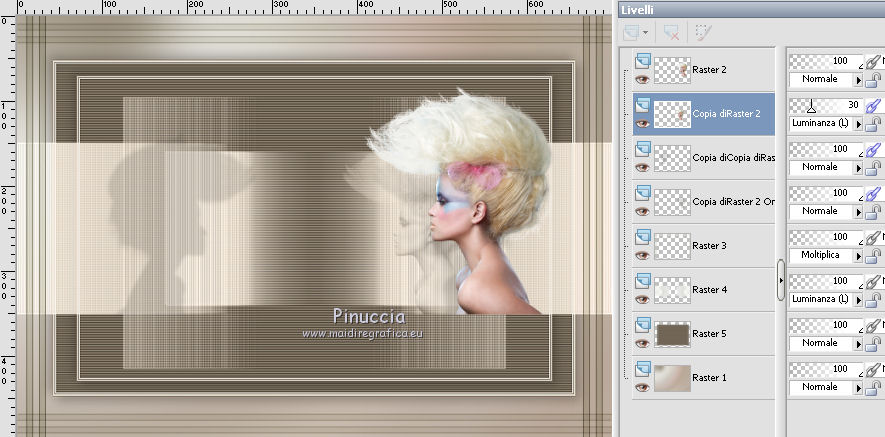Hide the Raster 5 layer via eye icon
The width and height of the screenshot is (885, 437).
pyautogui.click(x=642, y=344)
